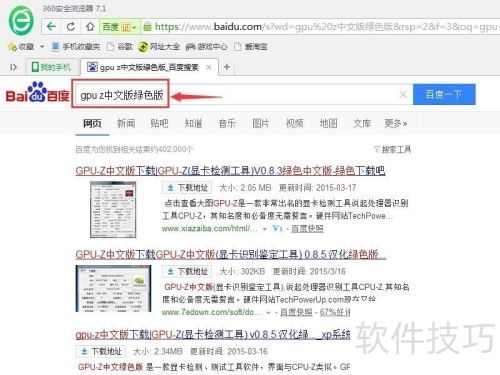Open the 谷歌 bookmark
The image size is (500, 375).
click(120, 47)
